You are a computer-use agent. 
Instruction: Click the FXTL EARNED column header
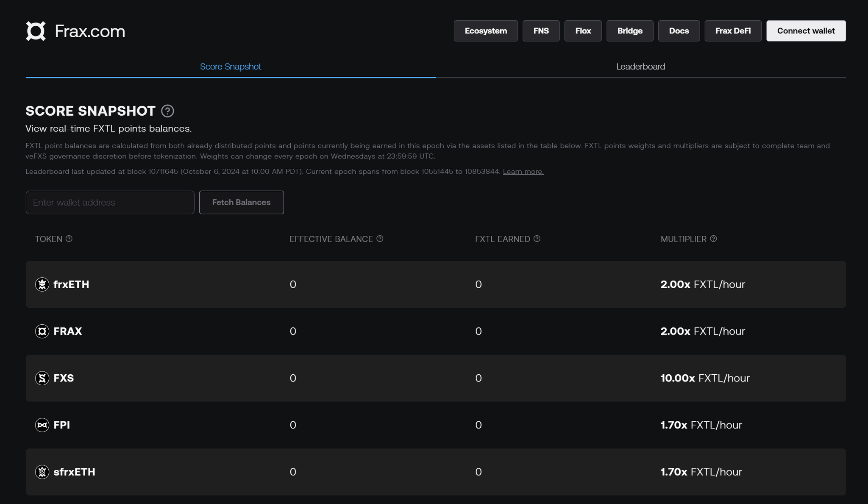click(502, 239)
